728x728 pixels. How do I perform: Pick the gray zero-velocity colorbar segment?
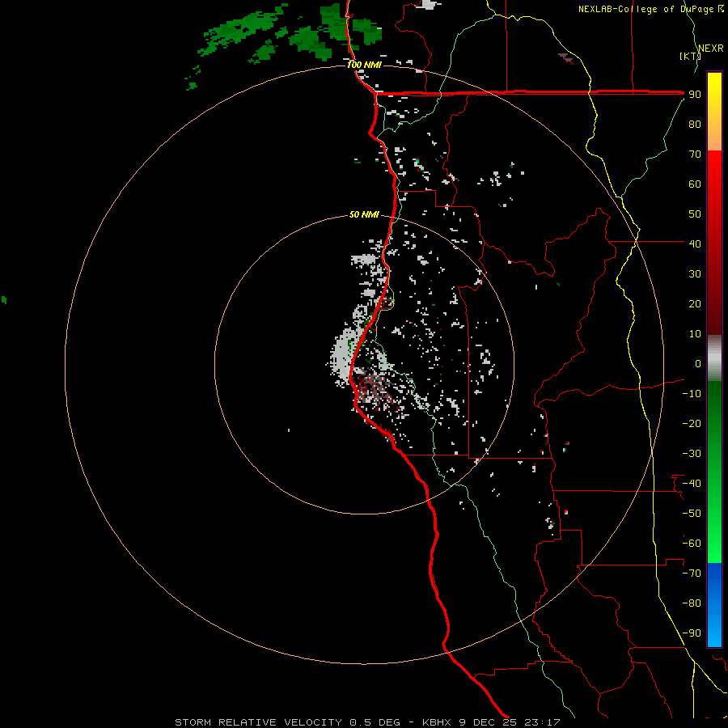coord(714,358)
